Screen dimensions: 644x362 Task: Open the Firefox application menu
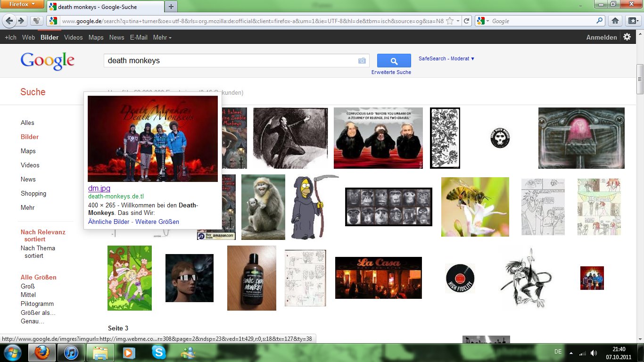23,5
